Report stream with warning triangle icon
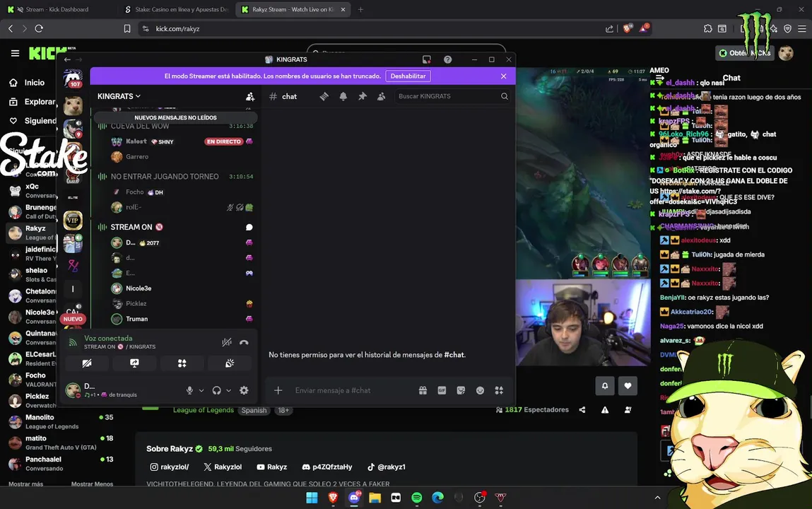This screenshot has width=812, height=509. 605,409
